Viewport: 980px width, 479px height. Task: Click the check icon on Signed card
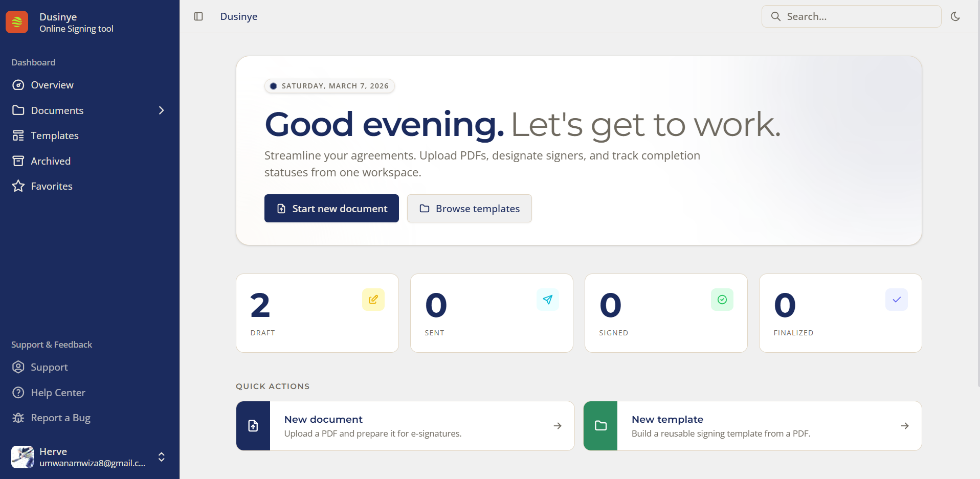pyautogui.click(x=722, y=300)
